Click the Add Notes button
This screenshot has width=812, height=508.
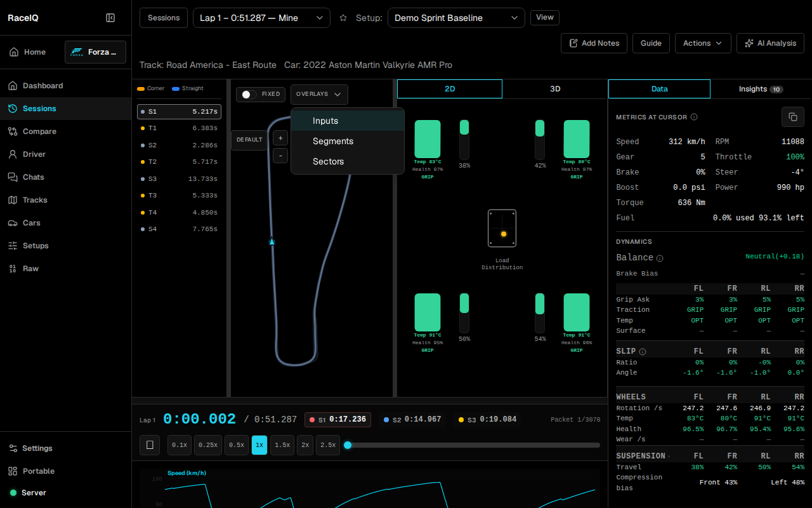tap(594, 43)
